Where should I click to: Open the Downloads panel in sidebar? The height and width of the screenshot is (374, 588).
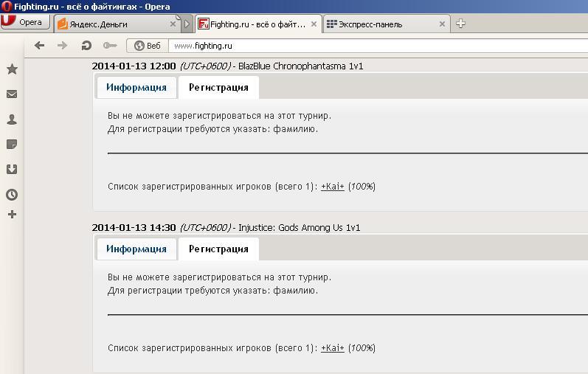tap(12, 170)
